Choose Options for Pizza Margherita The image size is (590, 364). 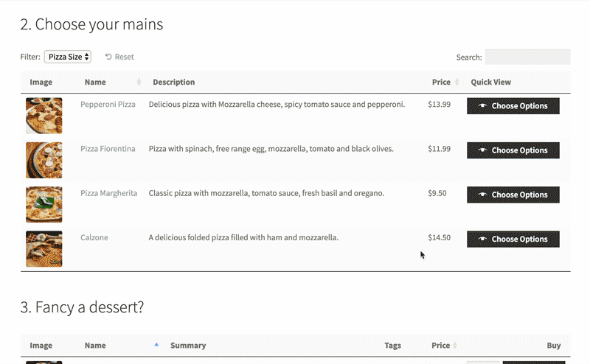pyautogui.click(x=513, y=195)
